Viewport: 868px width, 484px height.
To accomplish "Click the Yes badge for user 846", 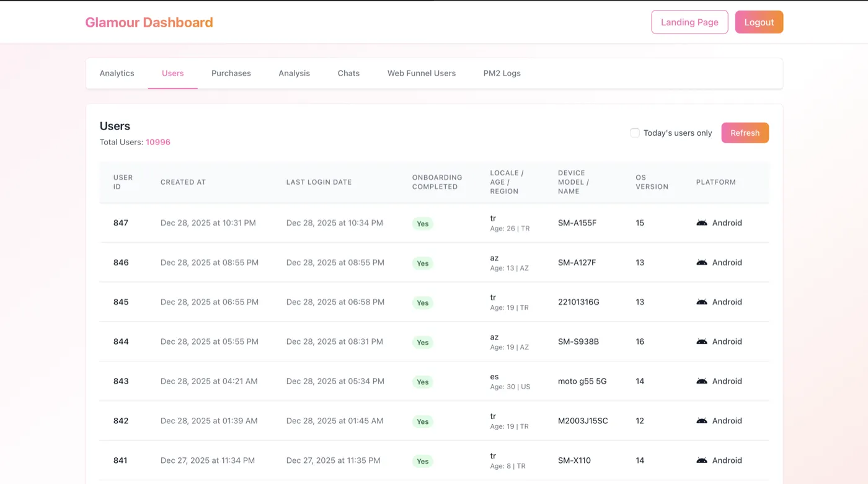I will (x=423, y=263).
